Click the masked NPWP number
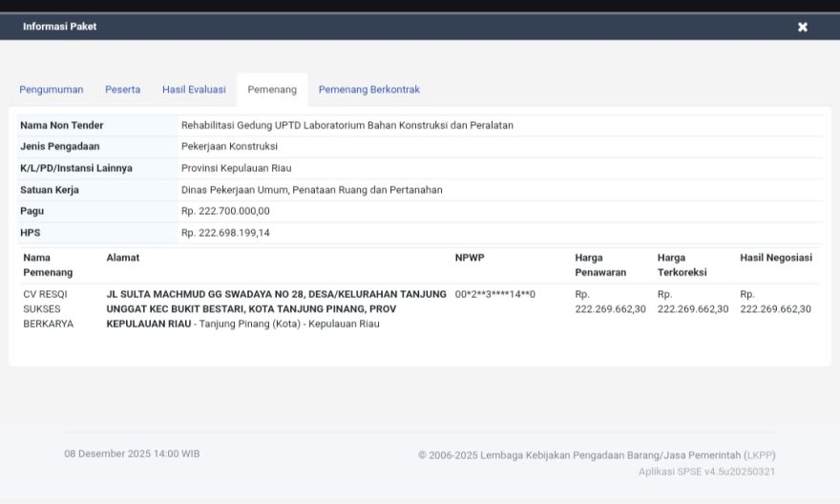 click(494, 294)
